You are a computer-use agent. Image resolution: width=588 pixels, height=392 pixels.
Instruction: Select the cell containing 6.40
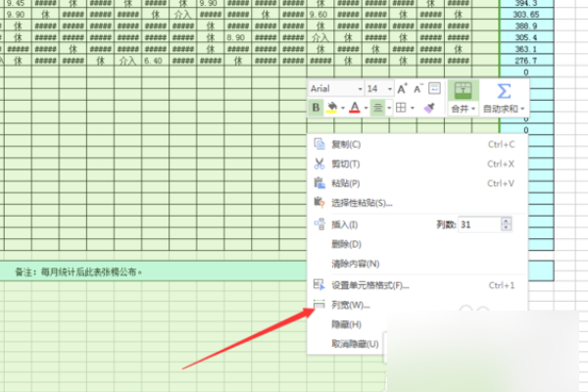click(x=155, y=61)
